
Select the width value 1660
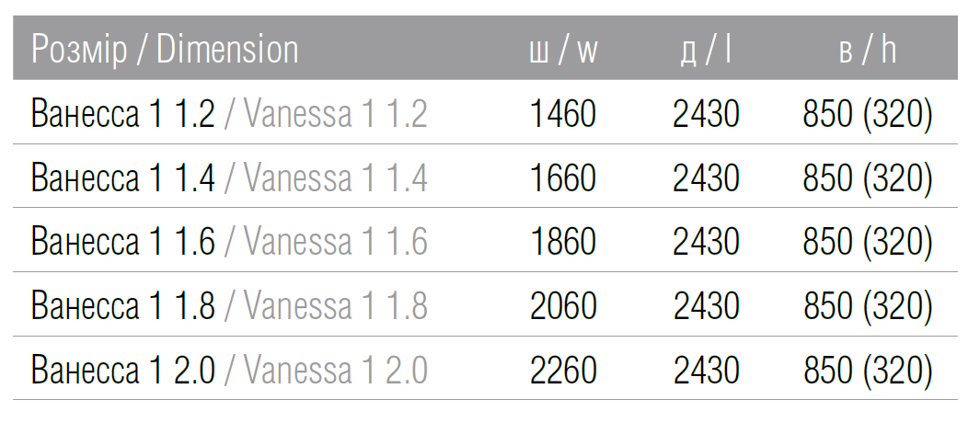(563, 178)
